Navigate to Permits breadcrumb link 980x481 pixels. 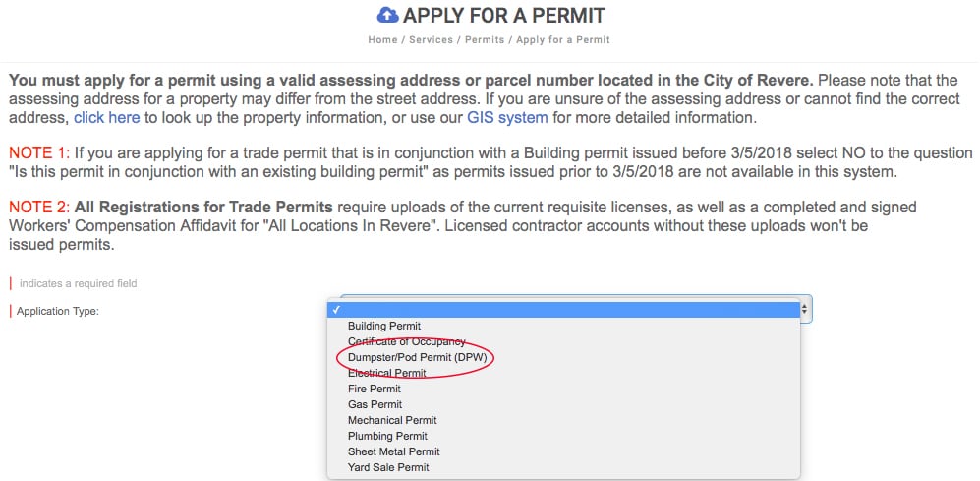click(485, 40)
